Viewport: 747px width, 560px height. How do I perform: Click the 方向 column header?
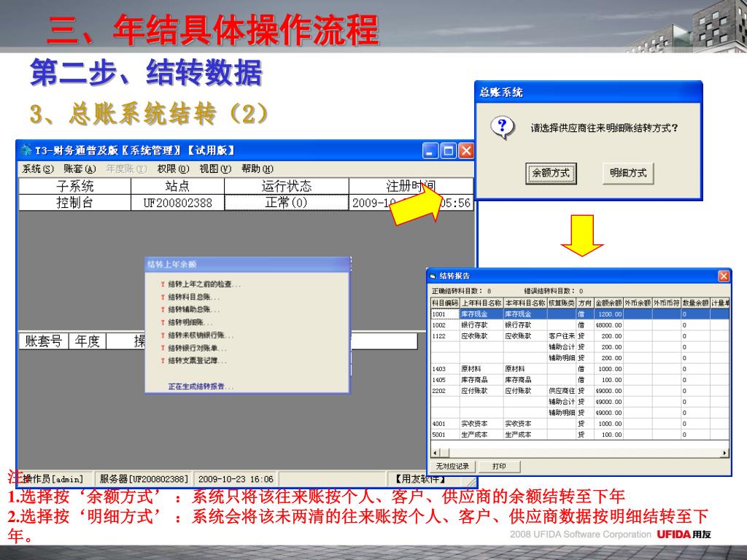pos(585,303)
